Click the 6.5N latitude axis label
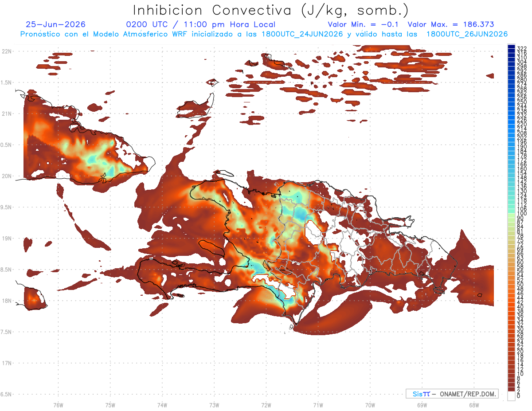The width and height of the screenshot is (532, 411). [x=6, y=394]
